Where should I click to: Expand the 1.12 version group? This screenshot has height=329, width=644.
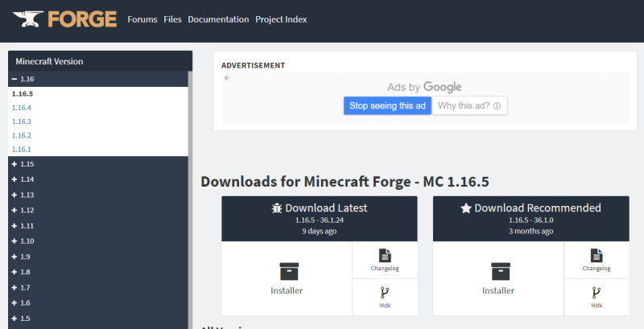click(97, 210)
